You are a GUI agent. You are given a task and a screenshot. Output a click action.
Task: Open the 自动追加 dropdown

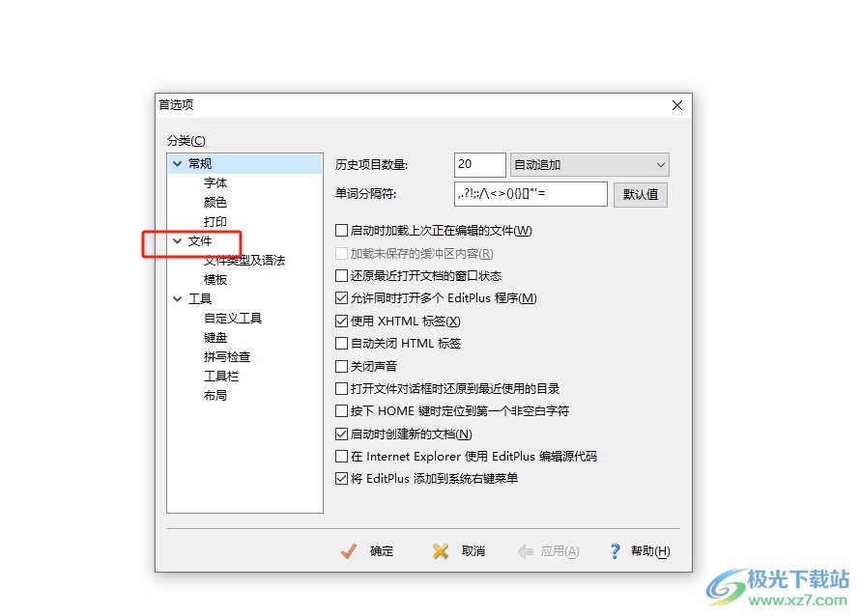(x=589, y=164)
